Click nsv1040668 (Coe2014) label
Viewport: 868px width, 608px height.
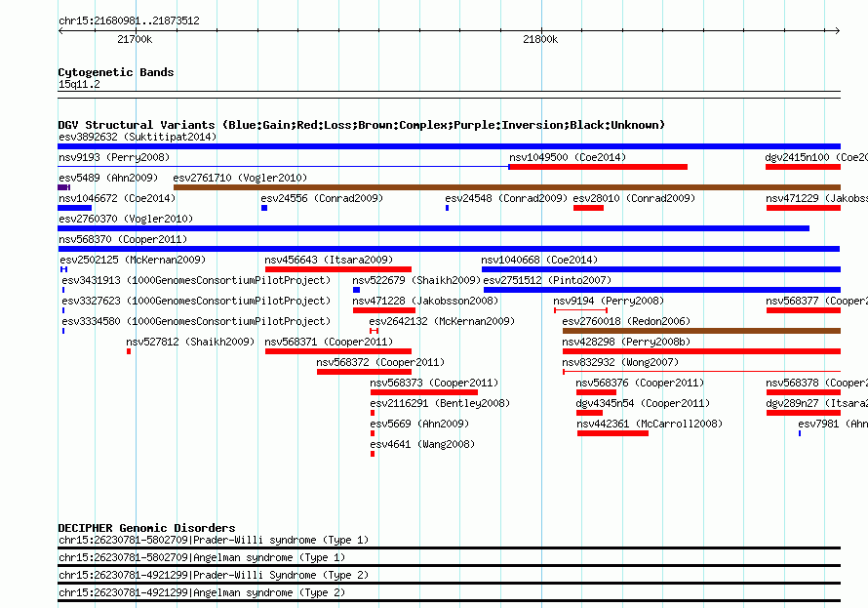point(539,260)
